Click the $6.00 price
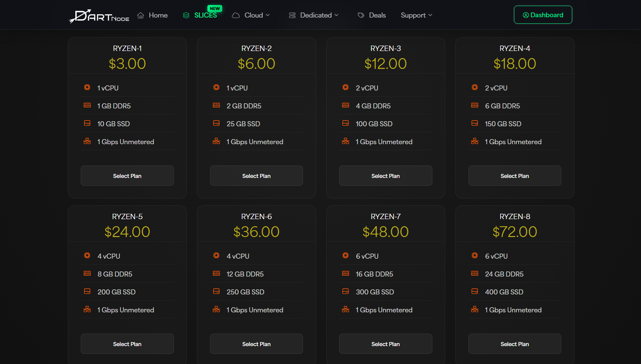Viewport: 641px width, 364px height. 256,63
